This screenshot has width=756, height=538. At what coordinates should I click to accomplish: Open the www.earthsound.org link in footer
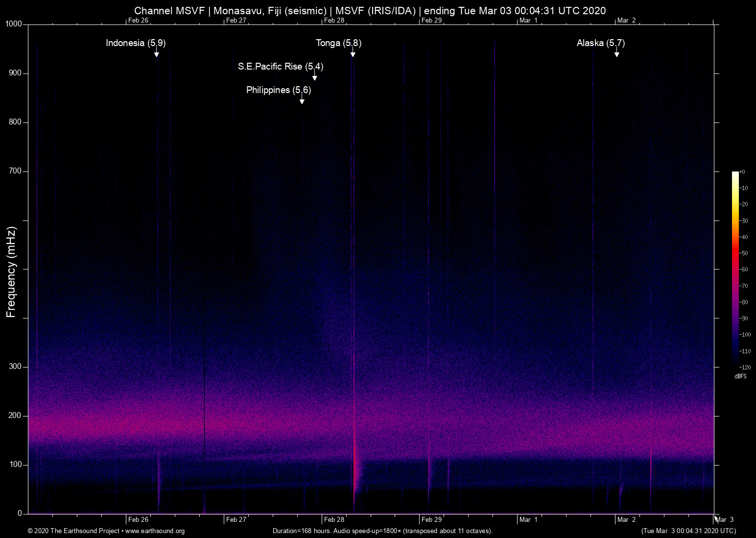coord(155,531)
